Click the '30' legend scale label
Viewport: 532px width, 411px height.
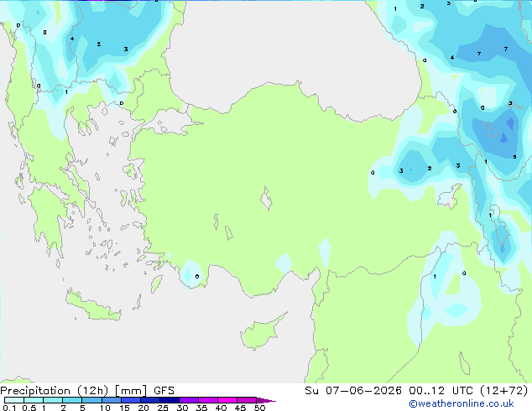pos(182,408)
